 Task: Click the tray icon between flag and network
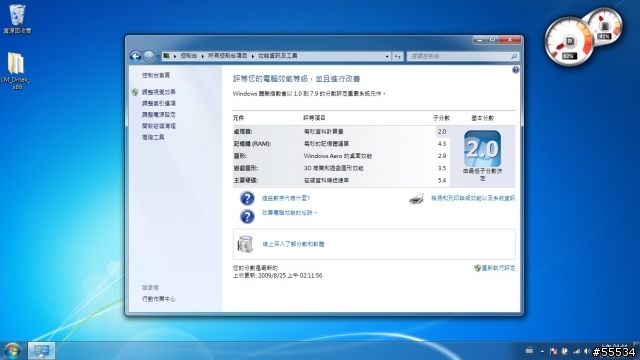[x=564, y=351]
